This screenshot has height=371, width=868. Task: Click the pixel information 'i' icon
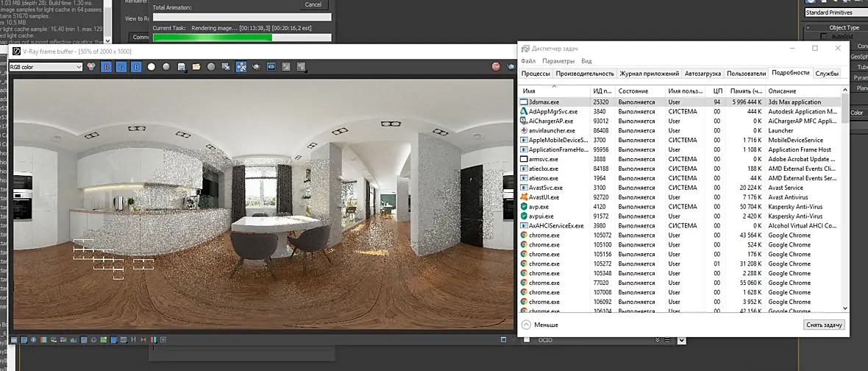tap(34, 339)
